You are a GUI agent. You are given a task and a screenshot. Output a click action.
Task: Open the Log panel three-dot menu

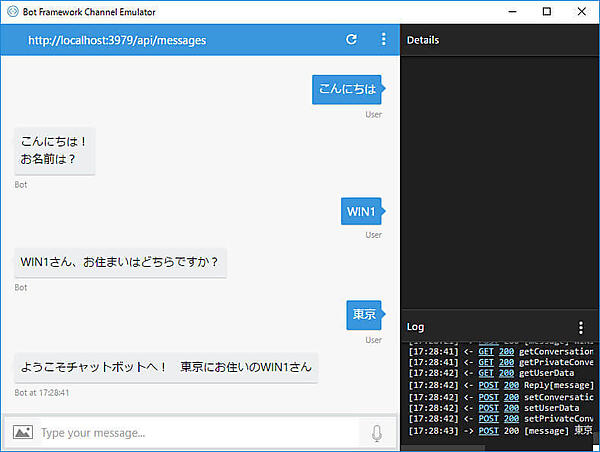[x=580, y=328]
